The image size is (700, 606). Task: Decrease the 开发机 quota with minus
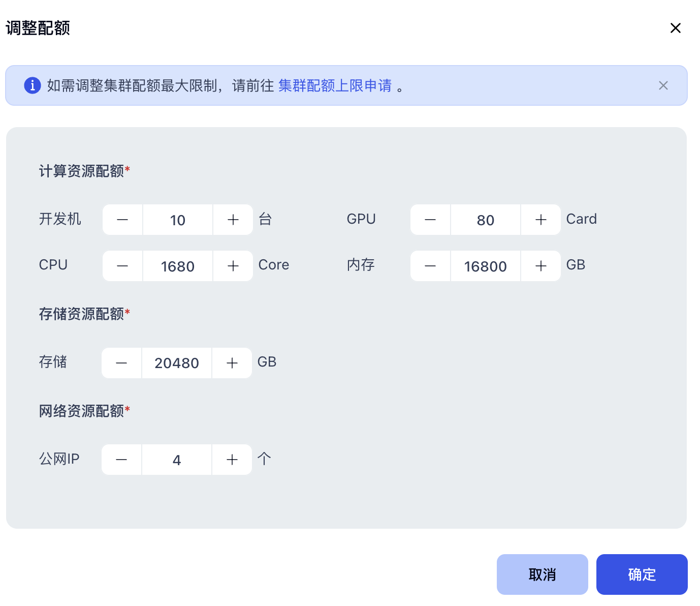click(x=122, y=220)
